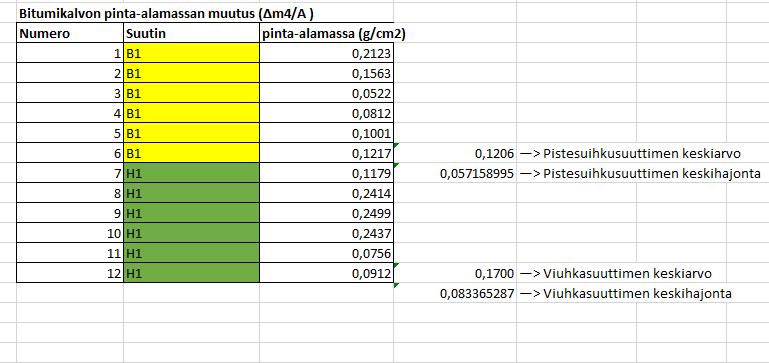Click the deviation cell 0,083365287

click(x=455, y=293)
